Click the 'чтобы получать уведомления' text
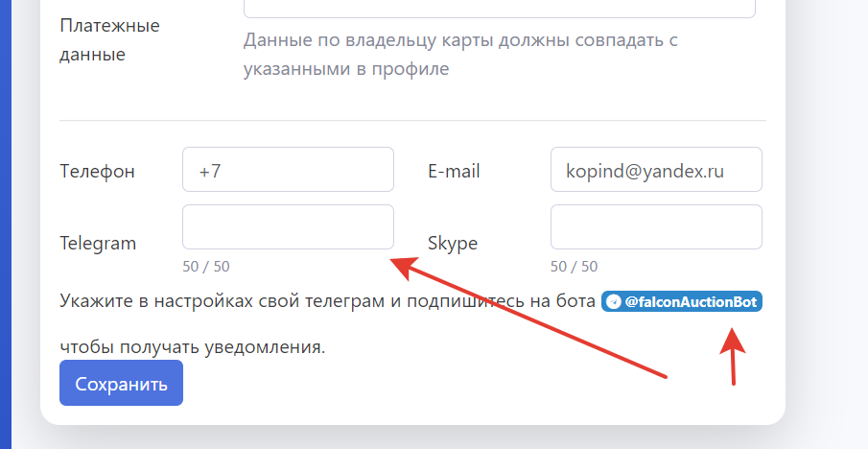Screen dimensions: 868x449 (192, 346)
